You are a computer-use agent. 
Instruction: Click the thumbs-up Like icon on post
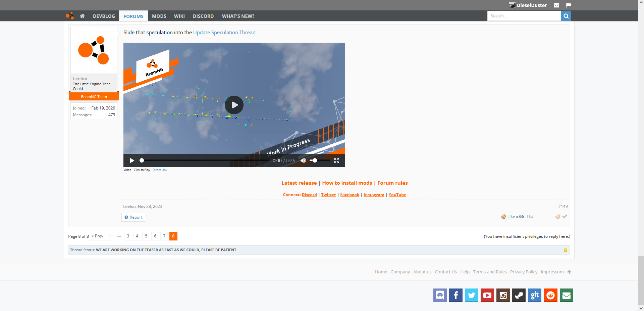click(x=558, y=216)
